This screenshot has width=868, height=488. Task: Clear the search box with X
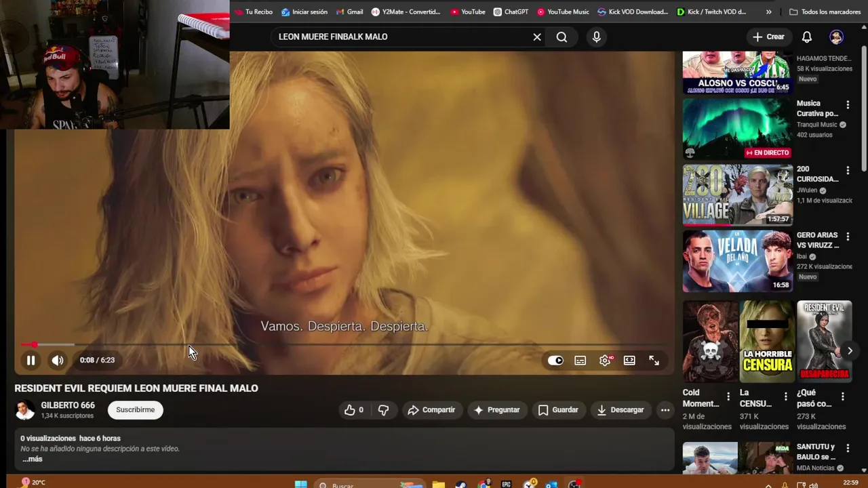click(x=537, y=37)
